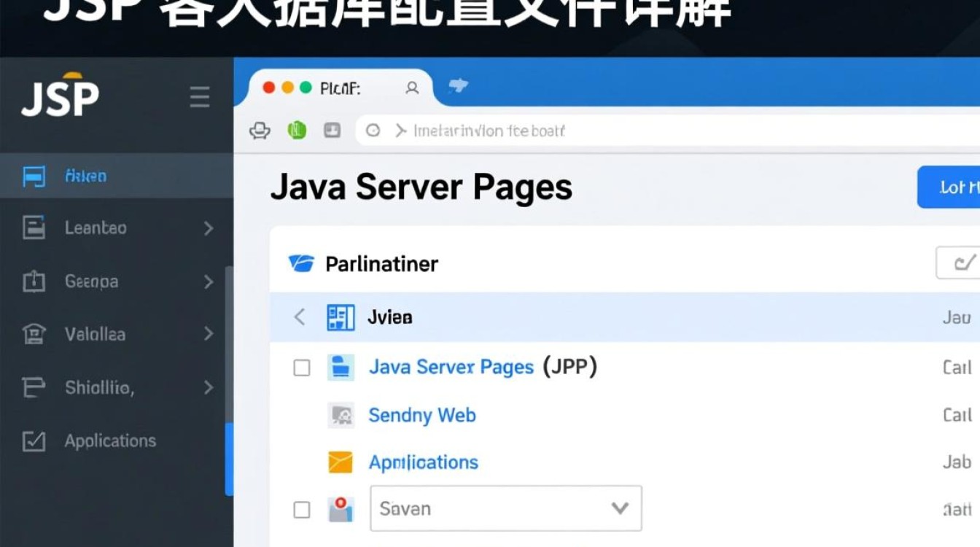The width and height of the screenshot is (980, 547).
Task: Check the box next to Java Server Pages
Action: coord(302,368)
